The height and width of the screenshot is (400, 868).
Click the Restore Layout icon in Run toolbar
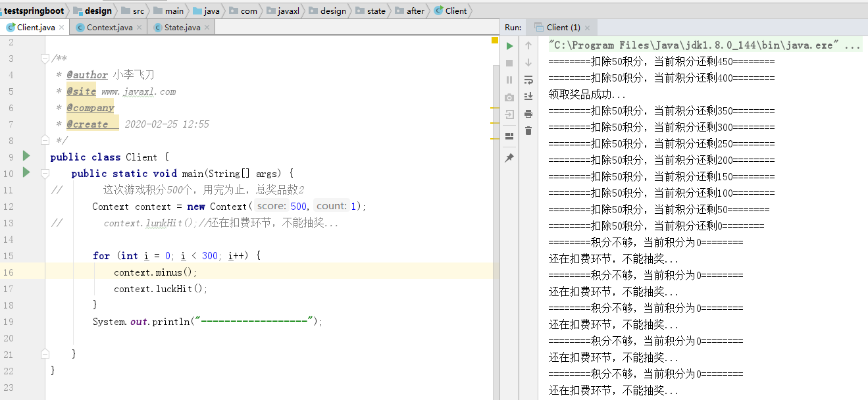tap(509, 136)
